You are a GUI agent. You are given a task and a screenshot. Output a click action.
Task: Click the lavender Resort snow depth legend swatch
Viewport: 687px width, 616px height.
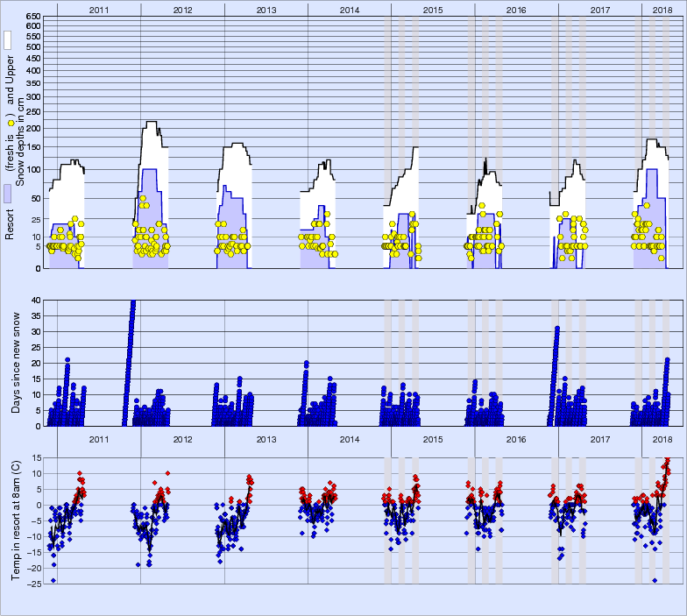tap(7, 194)
